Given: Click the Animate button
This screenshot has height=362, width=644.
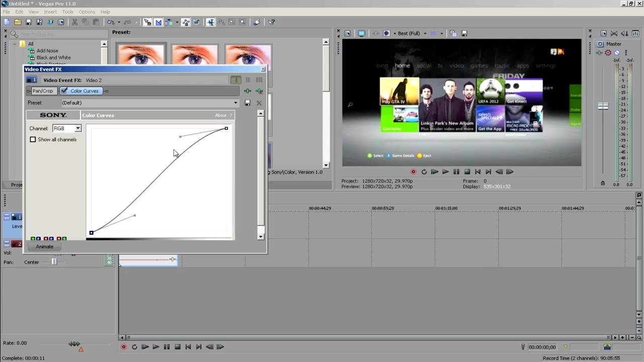Looking at the screenshot, I should (x=45, y=246).
